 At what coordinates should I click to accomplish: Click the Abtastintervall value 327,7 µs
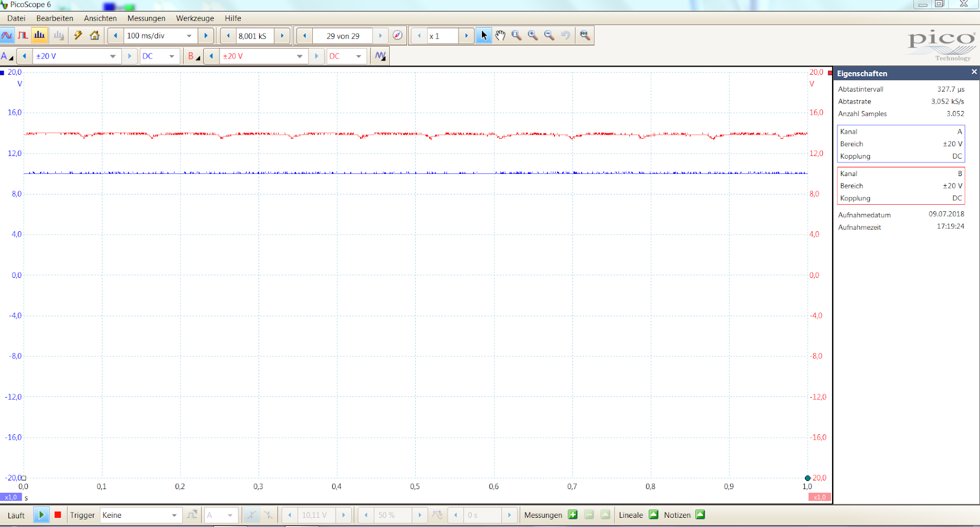[951, 89]
